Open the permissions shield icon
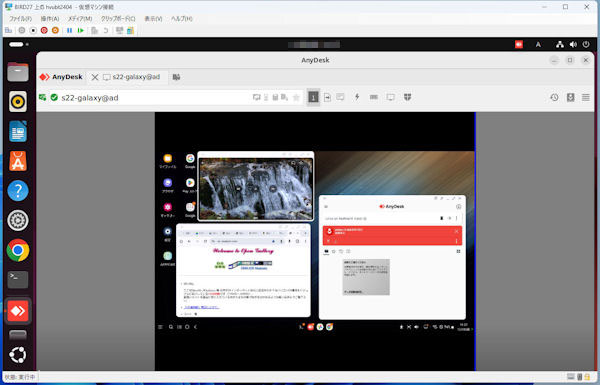Viewport: 600px width, 385px height. 408,97
